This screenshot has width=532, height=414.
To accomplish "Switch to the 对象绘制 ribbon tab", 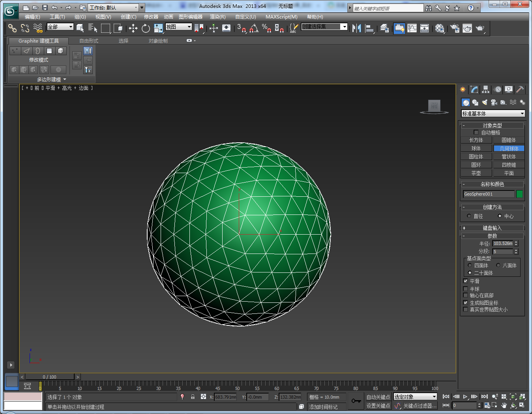I will tap(158, 41).
